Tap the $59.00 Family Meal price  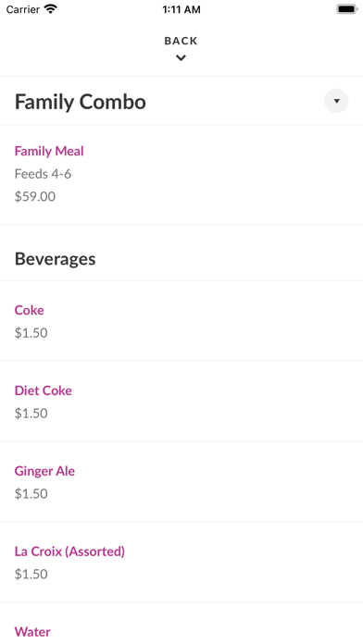tap(35, 196)
